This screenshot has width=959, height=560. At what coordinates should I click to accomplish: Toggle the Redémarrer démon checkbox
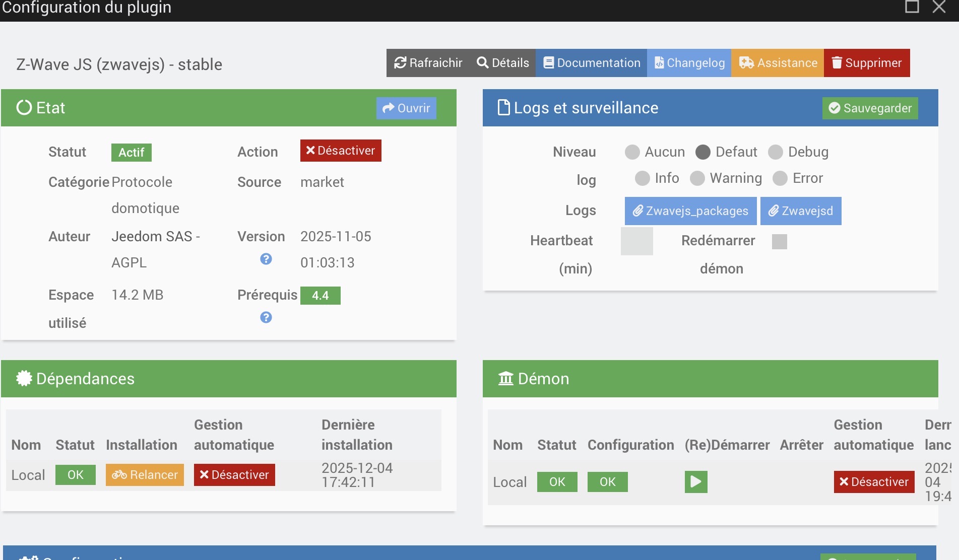[x=779, y=242]
